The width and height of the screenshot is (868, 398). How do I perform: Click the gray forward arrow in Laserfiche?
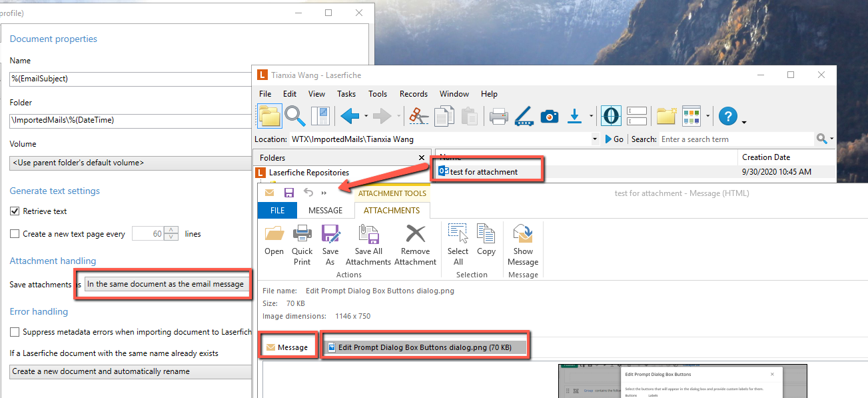point(382,115)
